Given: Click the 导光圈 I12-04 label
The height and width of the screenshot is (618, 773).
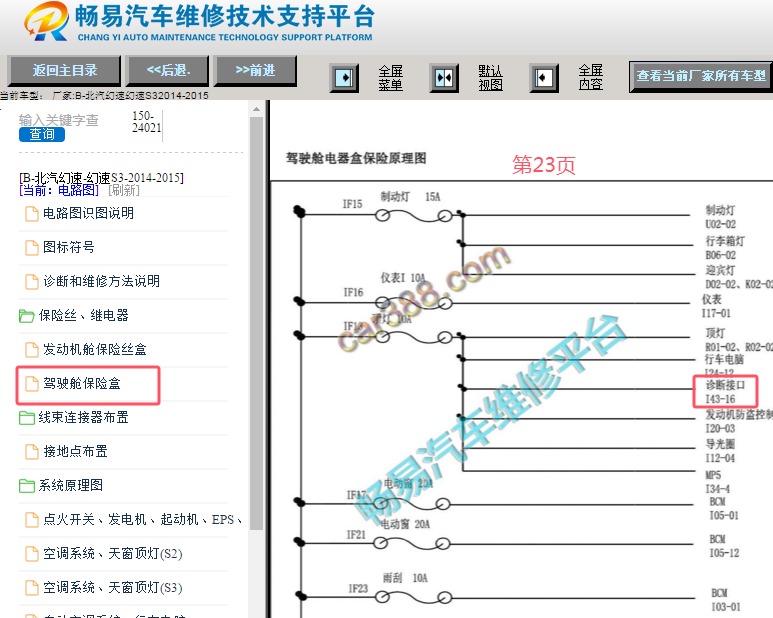Looking at the screenshot, I should coord(720,450).
